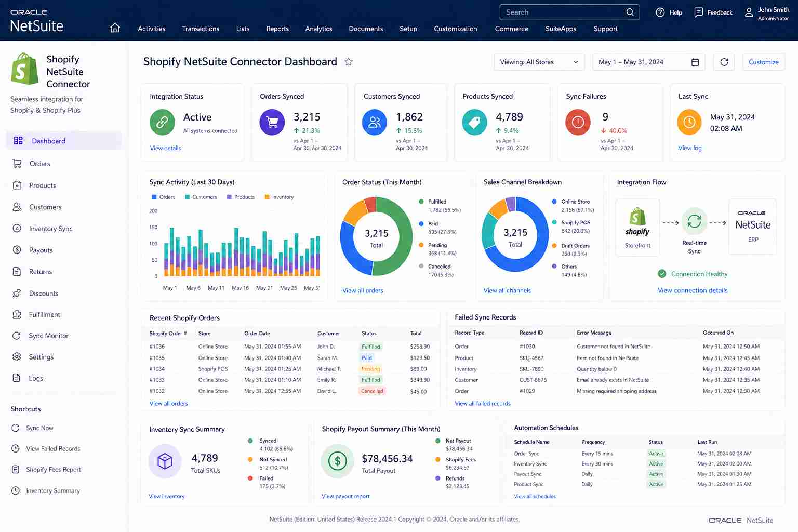Image resolution: width=798 pixels, height=532 pixels.
Task: Click the Pending status badge for #1034
Action: coord(370,369)
